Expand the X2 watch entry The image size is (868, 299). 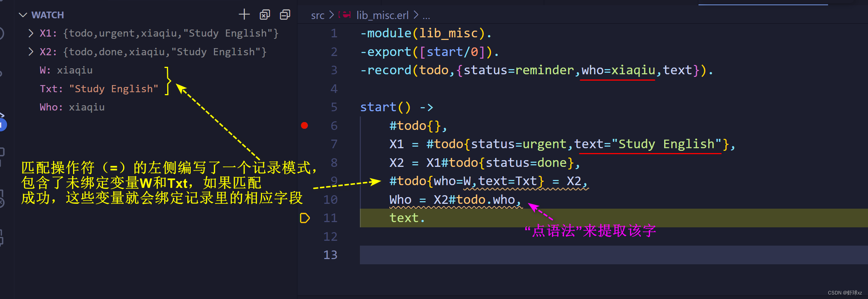pyautogui.click(x=31, y=52)
